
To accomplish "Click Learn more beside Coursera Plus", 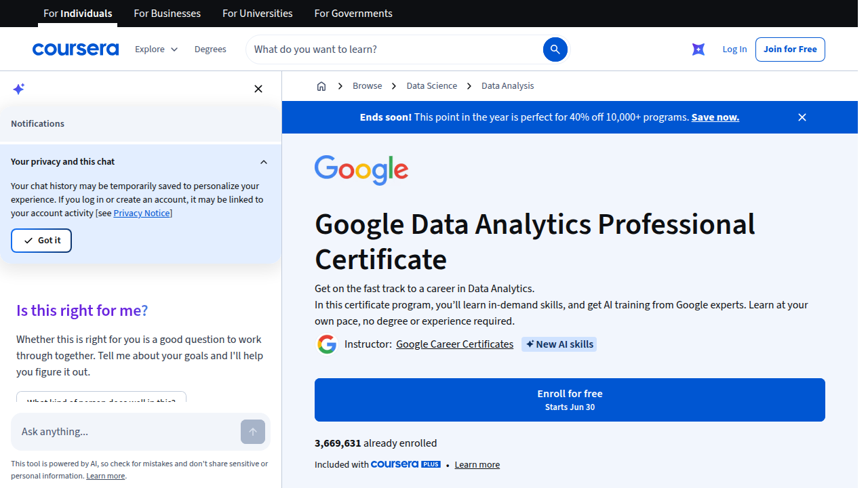I will tap(477, 465).
